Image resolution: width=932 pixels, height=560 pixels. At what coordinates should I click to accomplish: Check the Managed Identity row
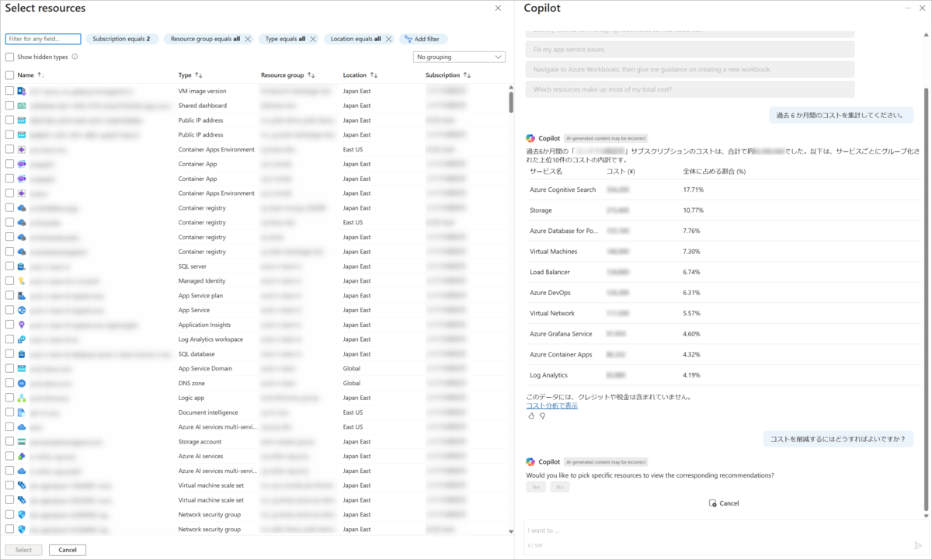point(9,281)
